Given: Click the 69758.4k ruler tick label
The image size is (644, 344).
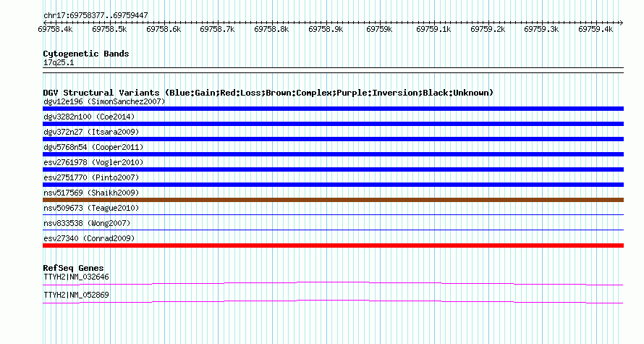Looking at the screenshot, I should (55, 29).
